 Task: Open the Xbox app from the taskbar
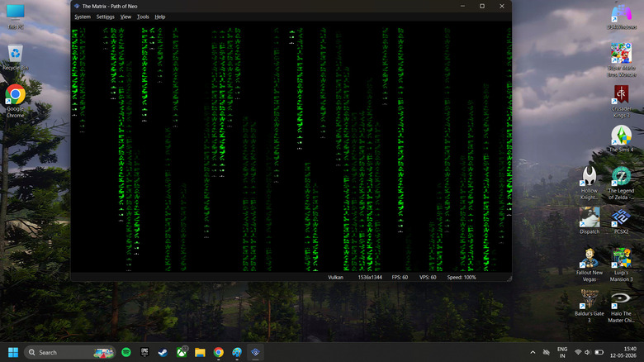pyautogui.click(x=182, y=353)
